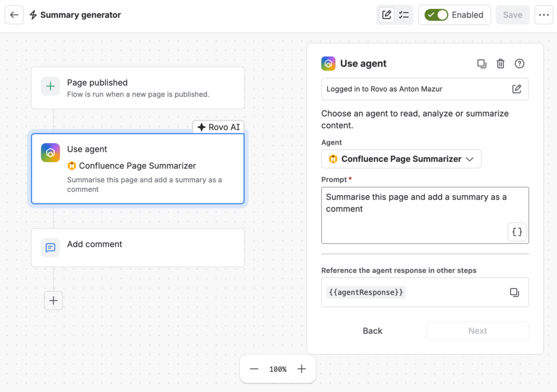The width and height of the screenshot is (557, 392).
Task: Click the Save button
Action: (x=512, y=15)
